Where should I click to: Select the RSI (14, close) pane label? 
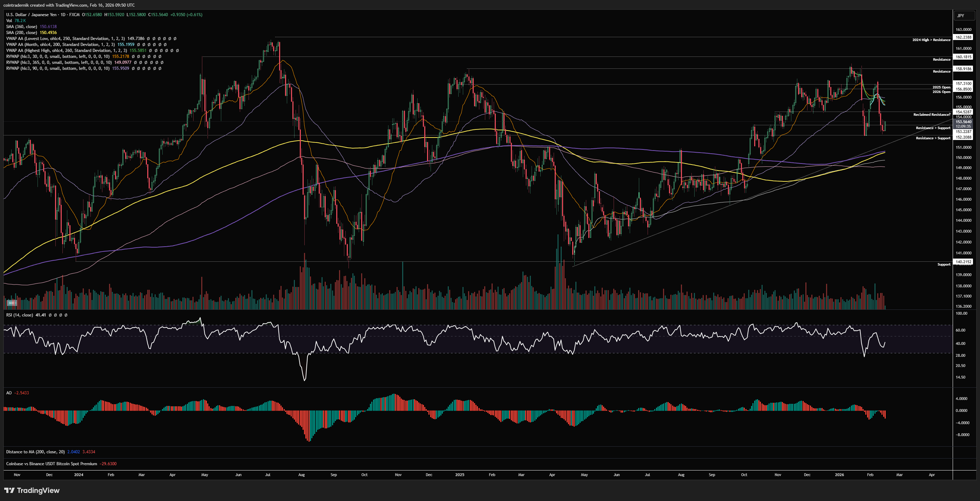coord(19,315)
